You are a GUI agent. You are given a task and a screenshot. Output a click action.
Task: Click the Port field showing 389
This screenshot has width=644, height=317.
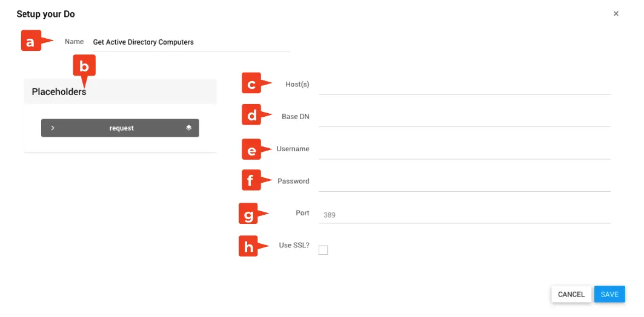coord(463,215)
